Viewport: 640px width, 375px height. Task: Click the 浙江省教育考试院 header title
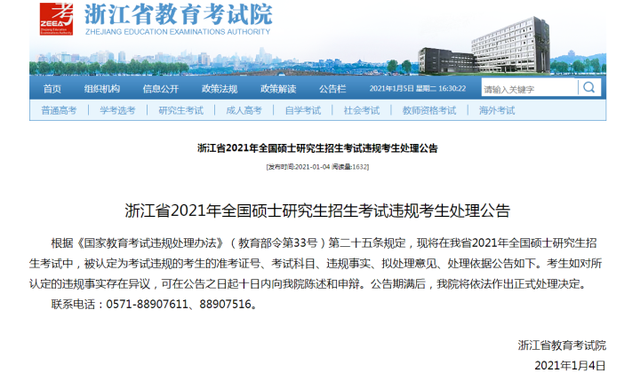click(x=178, y=15)
